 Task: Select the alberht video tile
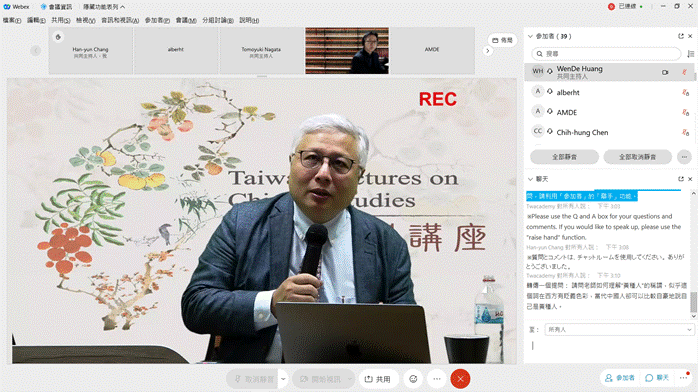pyautogui.click(x=176, y=51)
